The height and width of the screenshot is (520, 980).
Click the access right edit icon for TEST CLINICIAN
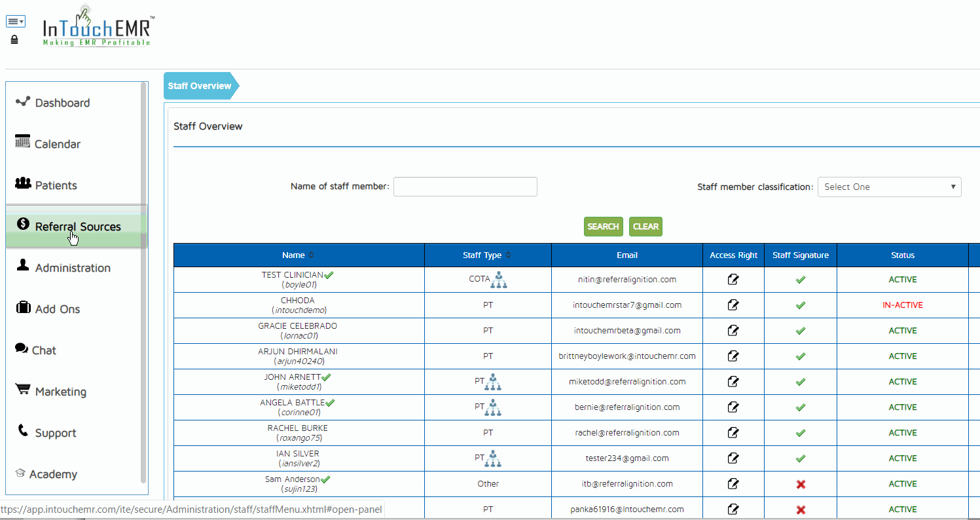click(733, 280)
